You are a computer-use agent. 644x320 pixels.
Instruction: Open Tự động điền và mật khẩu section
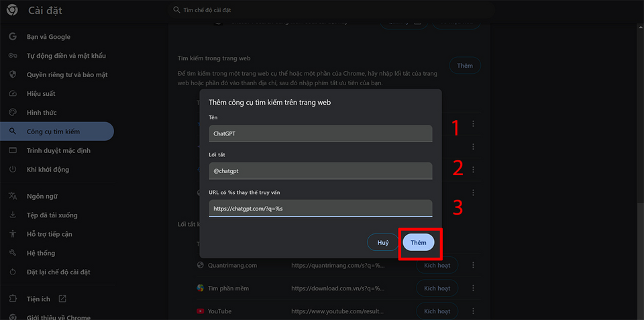(66, 56)
